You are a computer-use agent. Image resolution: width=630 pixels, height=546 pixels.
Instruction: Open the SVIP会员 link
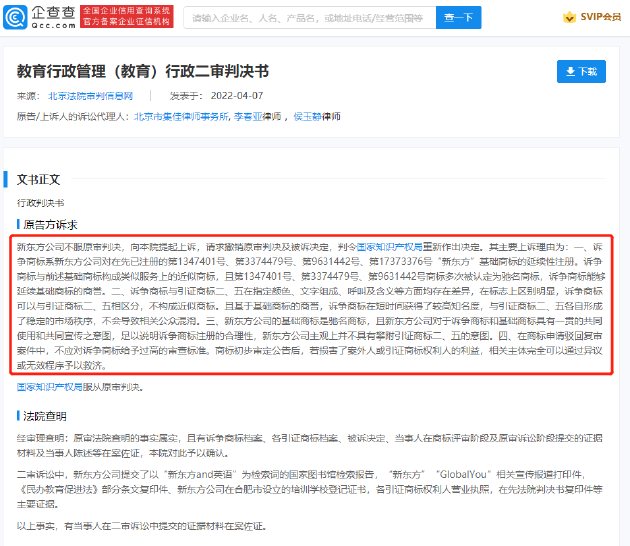click(600, 17)
